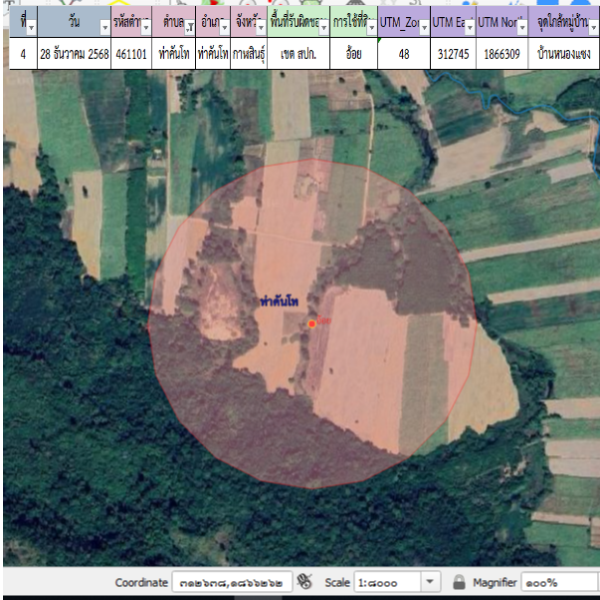
Task: Select the cell containing 28 ธันวาคม 2568
Action: pos(73,54)
